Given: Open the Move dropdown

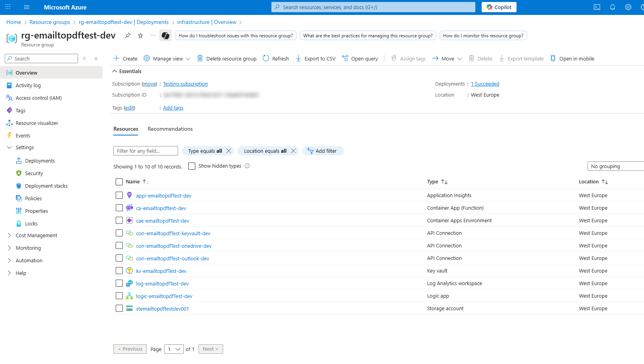Looking at the screenshot, I should 447,59.
